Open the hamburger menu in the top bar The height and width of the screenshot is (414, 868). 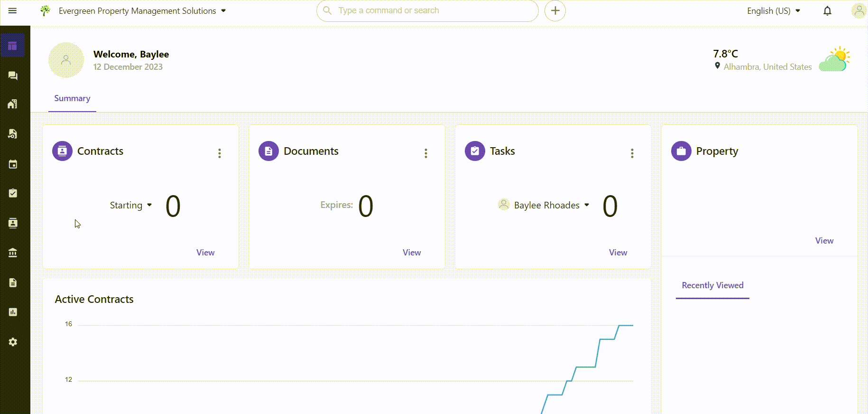(13, 10)
